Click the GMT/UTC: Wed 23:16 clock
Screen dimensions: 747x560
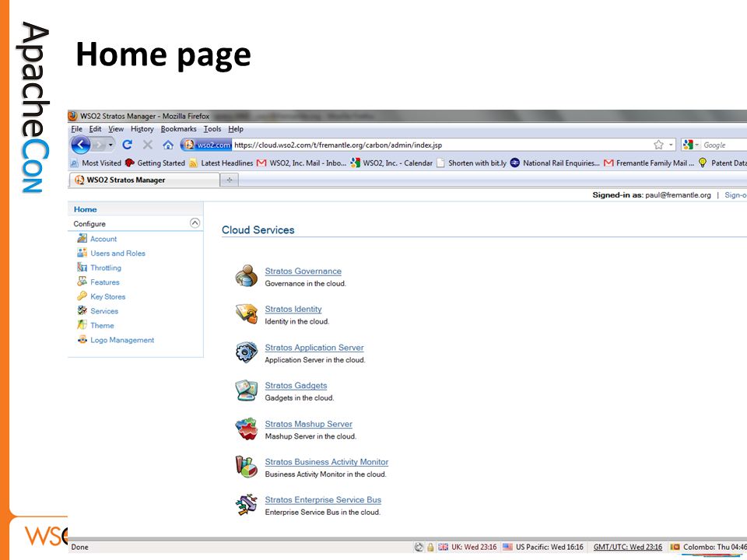627,547
